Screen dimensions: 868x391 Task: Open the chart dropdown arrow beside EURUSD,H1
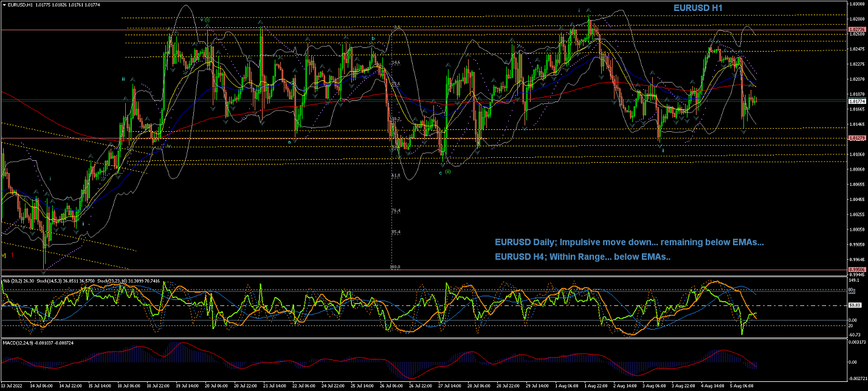[x=4, y=5]
